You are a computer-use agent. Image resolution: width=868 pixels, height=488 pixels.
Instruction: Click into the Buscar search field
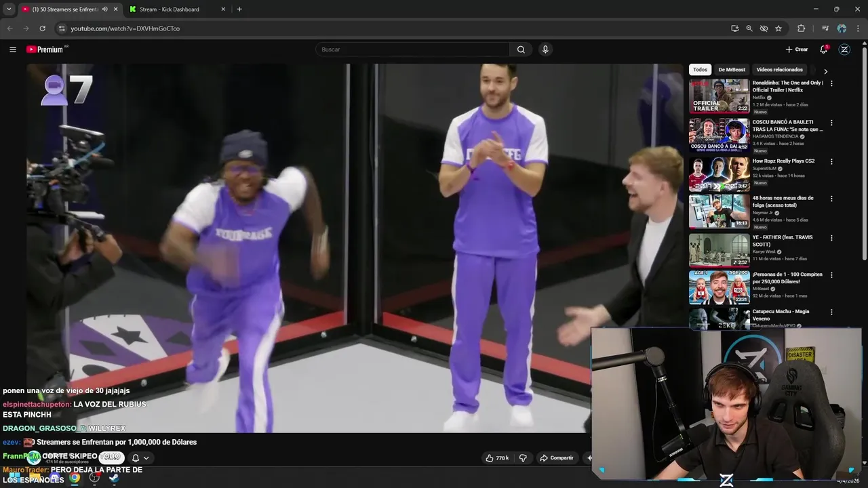(x=412, y=49)
